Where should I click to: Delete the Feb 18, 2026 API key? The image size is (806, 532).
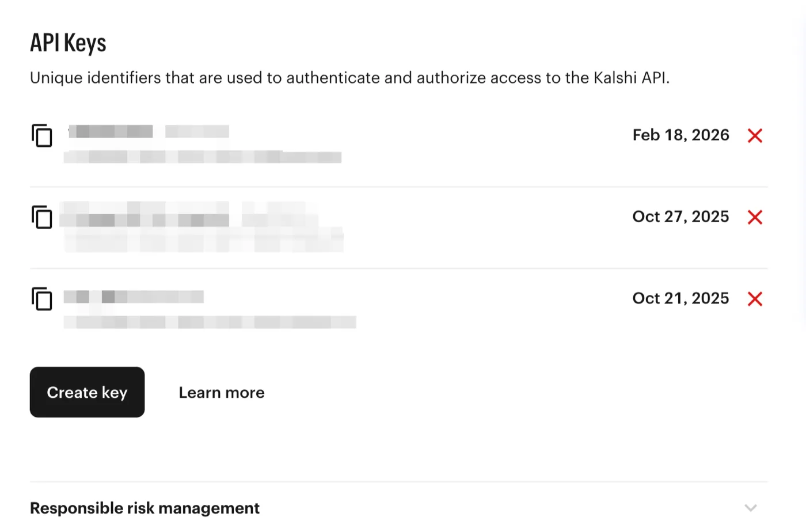755,136
